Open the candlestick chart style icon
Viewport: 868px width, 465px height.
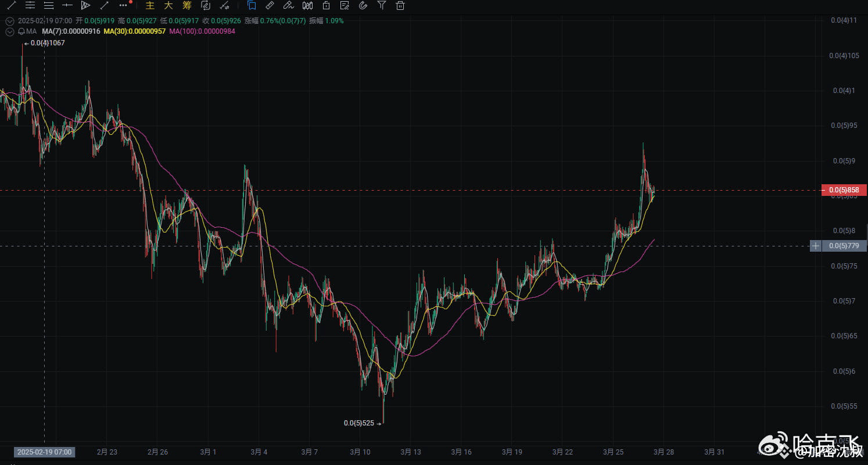[307, 5]
